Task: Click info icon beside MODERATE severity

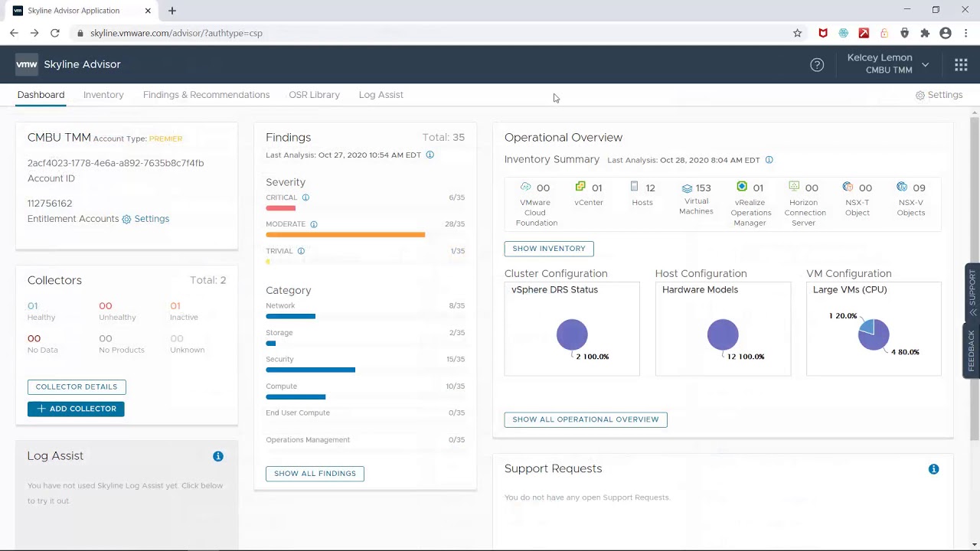Action: click(314, 224)
